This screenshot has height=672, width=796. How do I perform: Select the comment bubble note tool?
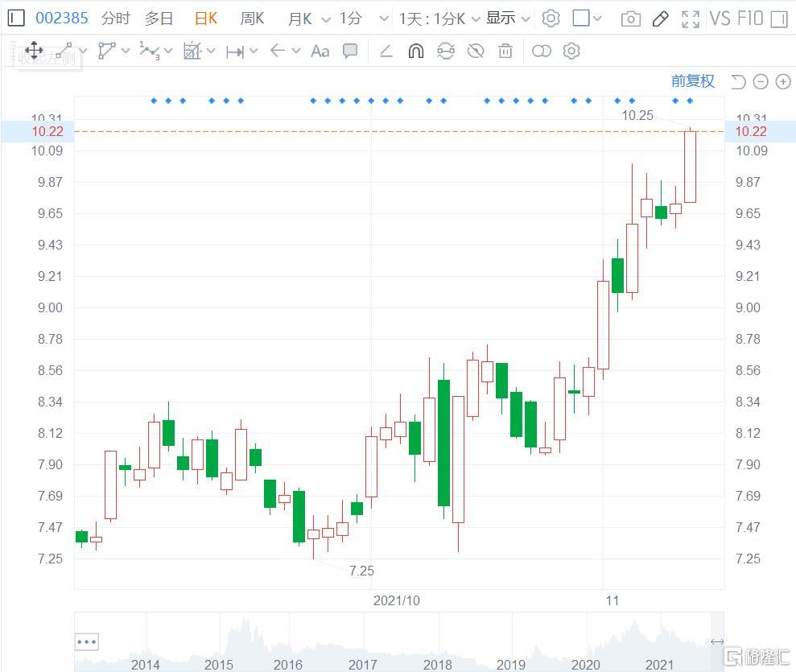(350, 51)
